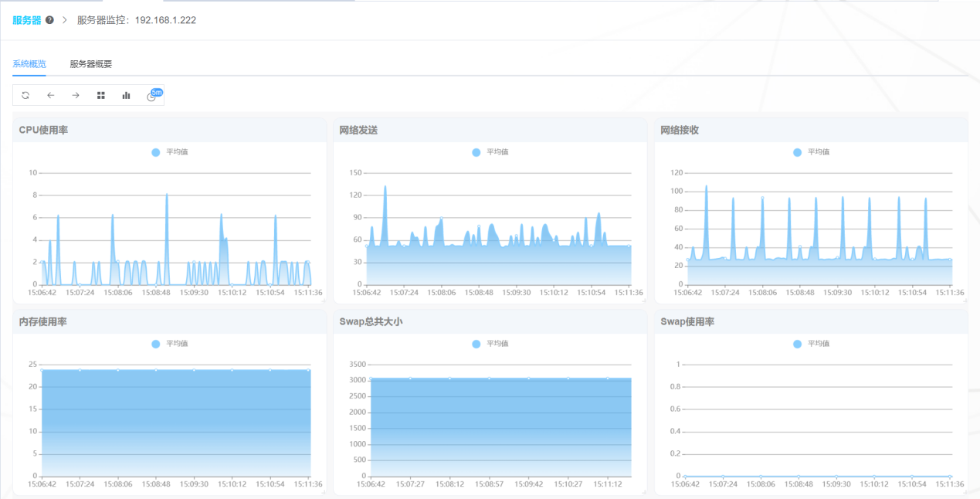Toggle 平均值 legend in 内存使用率 chart
The height and width of the screenshot is (499, 980).
(170, 344)
